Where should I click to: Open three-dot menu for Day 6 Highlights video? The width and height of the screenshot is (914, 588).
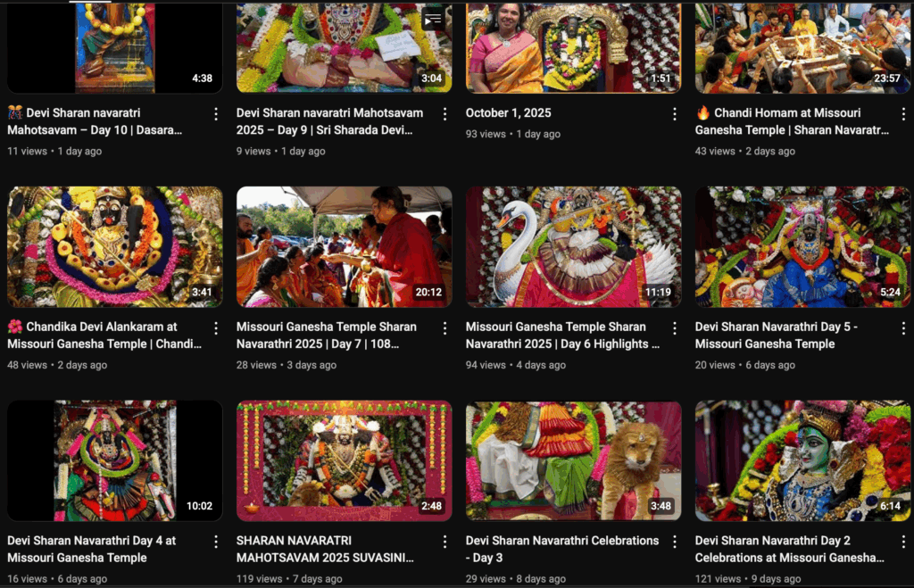click(x=674, y=328)
